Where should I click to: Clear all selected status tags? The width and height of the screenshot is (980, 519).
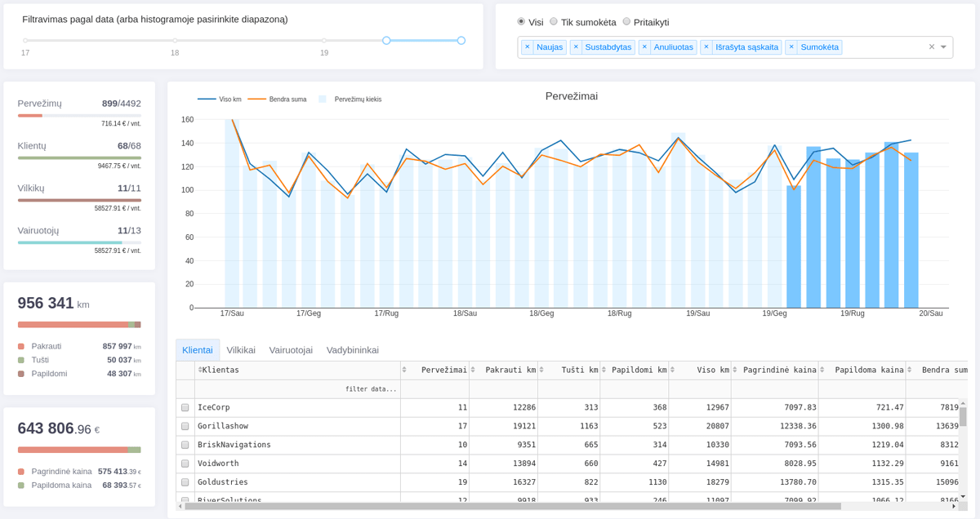931,47
